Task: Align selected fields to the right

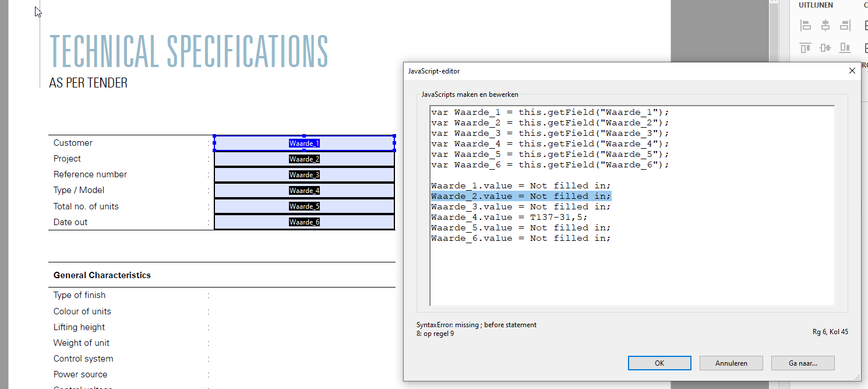Action: click(x=845, y=25)
